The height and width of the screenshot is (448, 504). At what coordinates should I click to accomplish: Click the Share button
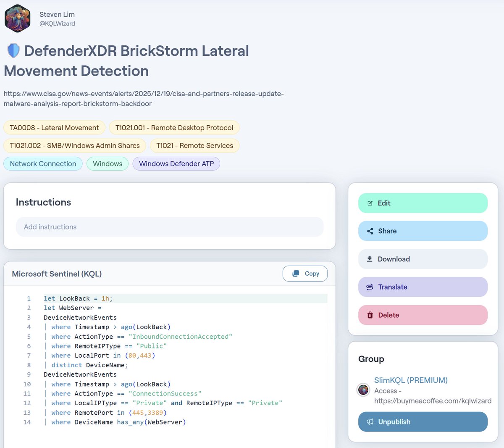[423, 231]
